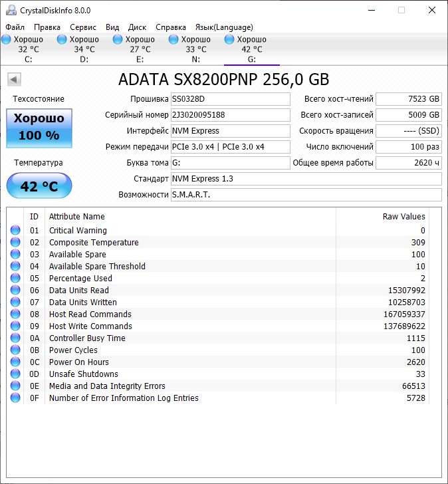This screenshot has width=448, height=484.
Task: Open the Правка menu
Action: (x=47, y=27)
